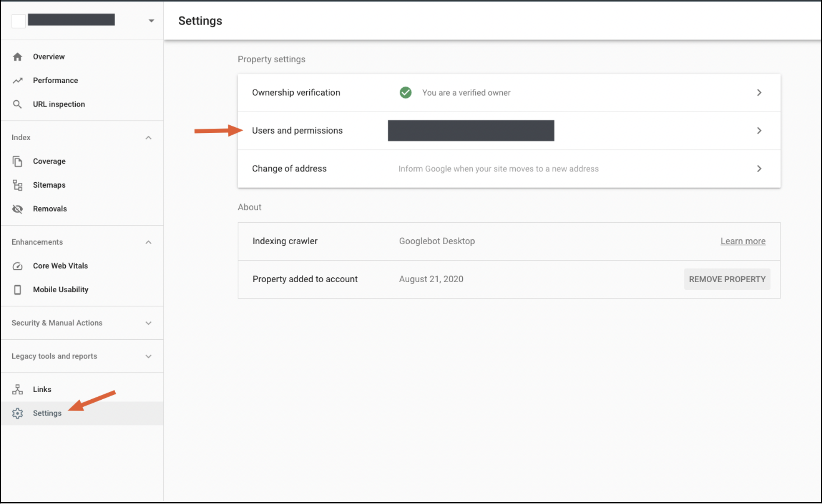Click the Core Web Vitals gauge icon
Screen dimensions: 822x504
[x=18, y=266]
